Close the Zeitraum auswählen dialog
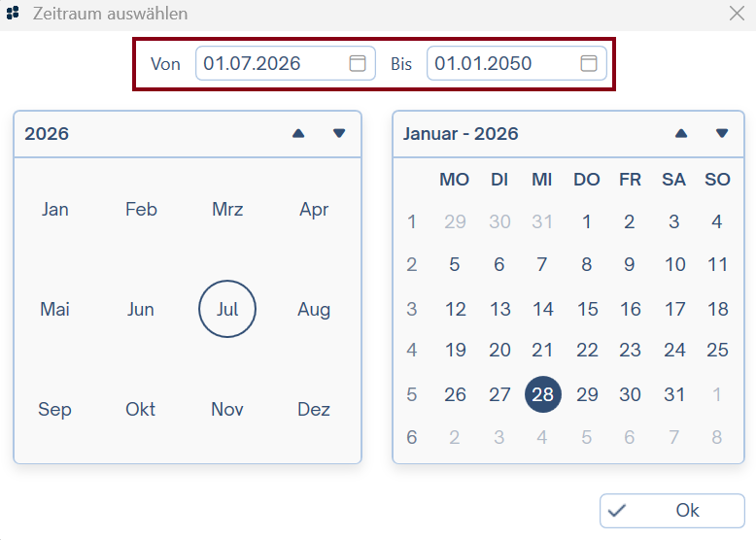 click(x=737, y=14)
